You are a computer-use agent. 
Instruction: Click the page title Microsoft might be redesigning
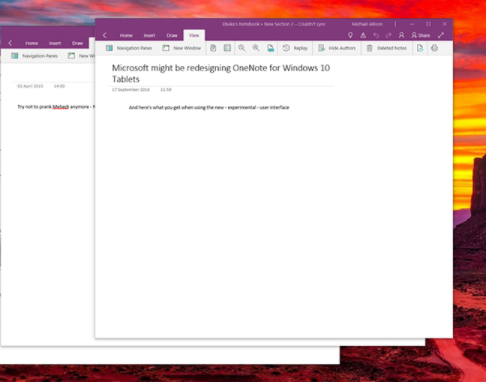[x=221, y=73]
